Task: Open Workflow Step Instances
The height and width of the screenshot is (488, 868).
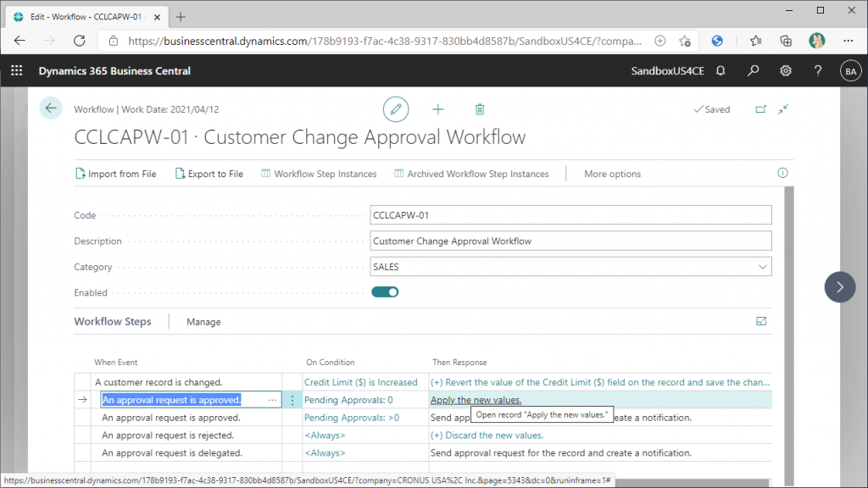Action: point(319,174)
